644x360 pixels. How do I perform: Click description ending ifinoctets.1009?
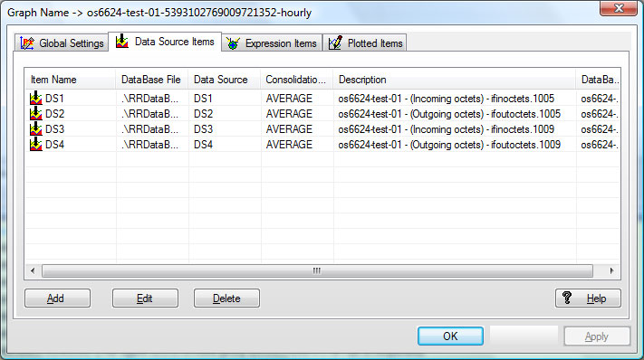coord(446,129)
